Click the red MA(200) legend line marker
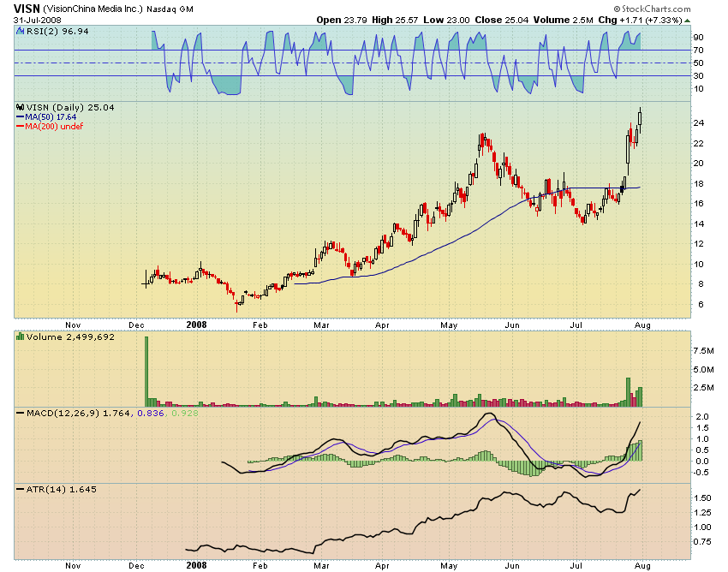This screenshot has height=572, width=728. [x=20, y=126]
